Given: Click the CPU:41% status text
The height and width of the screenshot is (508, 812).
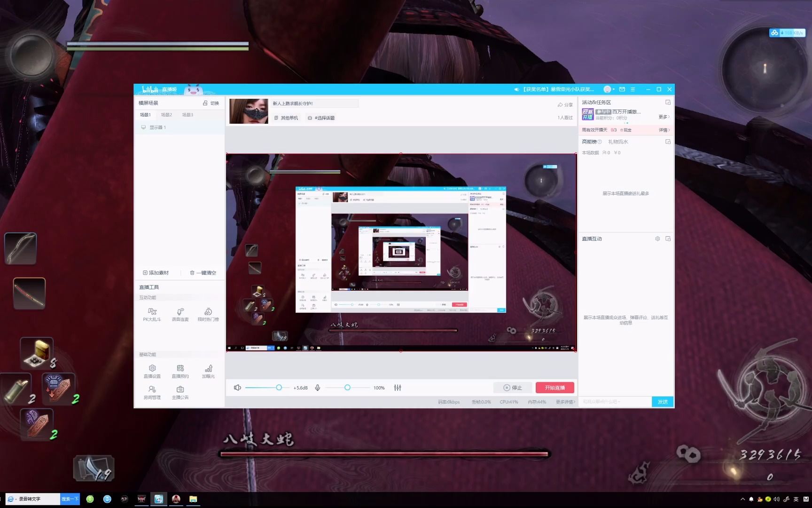Looking at the screenshot, I should [x=509, y=402].
